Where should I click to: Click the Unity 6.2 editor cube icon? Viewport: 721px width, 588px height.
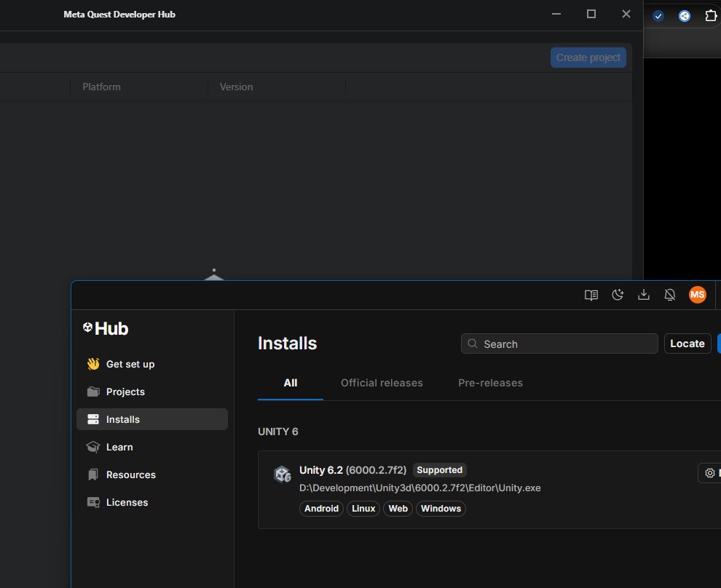[x=283, y=474]
